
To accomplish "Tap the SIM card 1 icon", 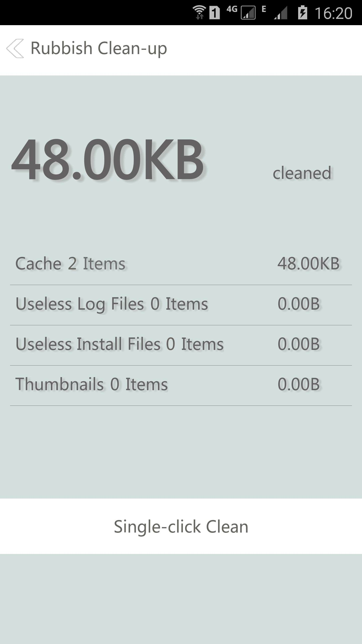I will pyautogui.click(x=214, y=13).
